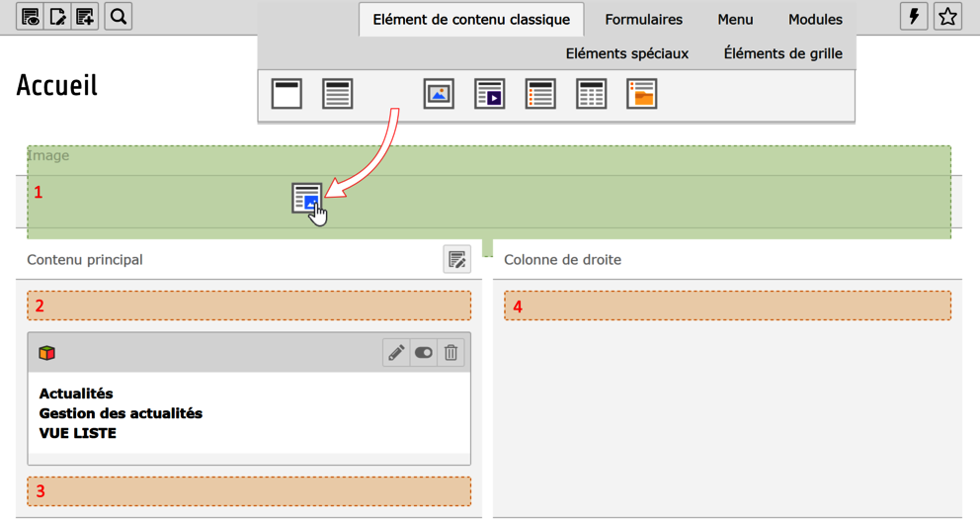Switch to the Modules tab
This screenshot has width=980, height=526.
[815, 20]
